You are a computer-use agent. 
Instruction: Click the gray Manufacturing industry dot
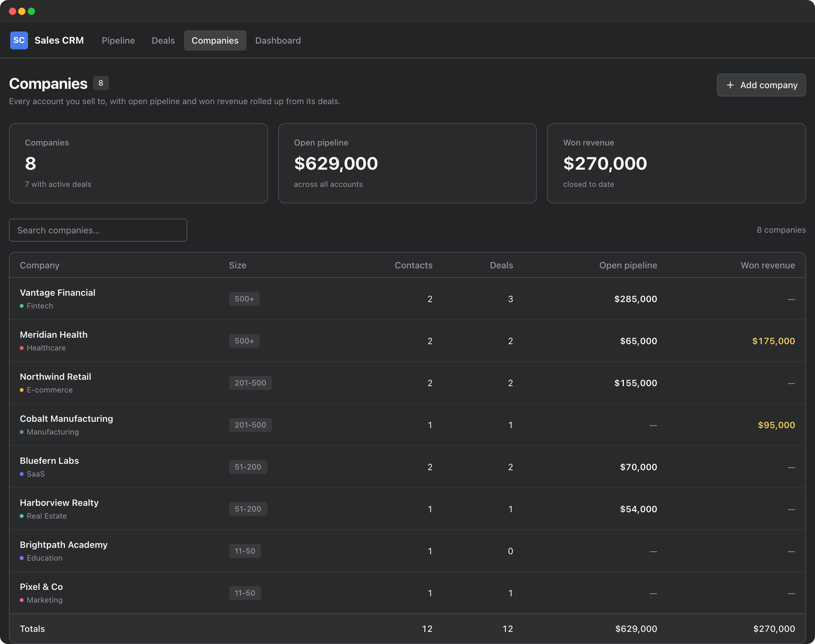tap(22, 432)
